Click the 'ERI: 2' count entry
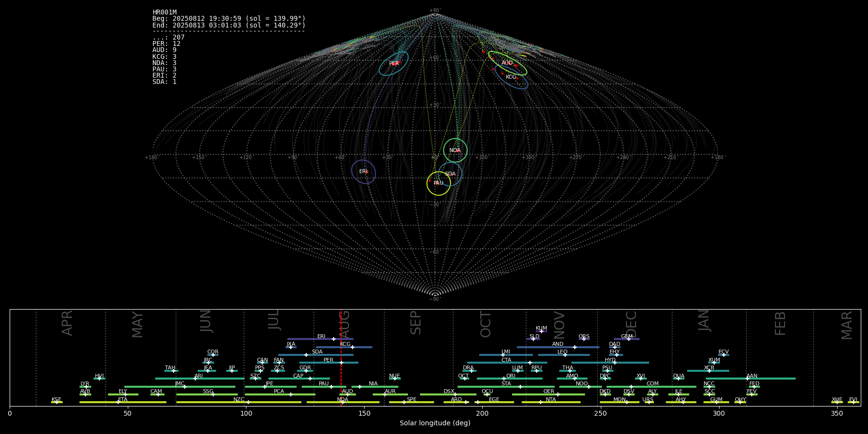 tap(164, 75)
